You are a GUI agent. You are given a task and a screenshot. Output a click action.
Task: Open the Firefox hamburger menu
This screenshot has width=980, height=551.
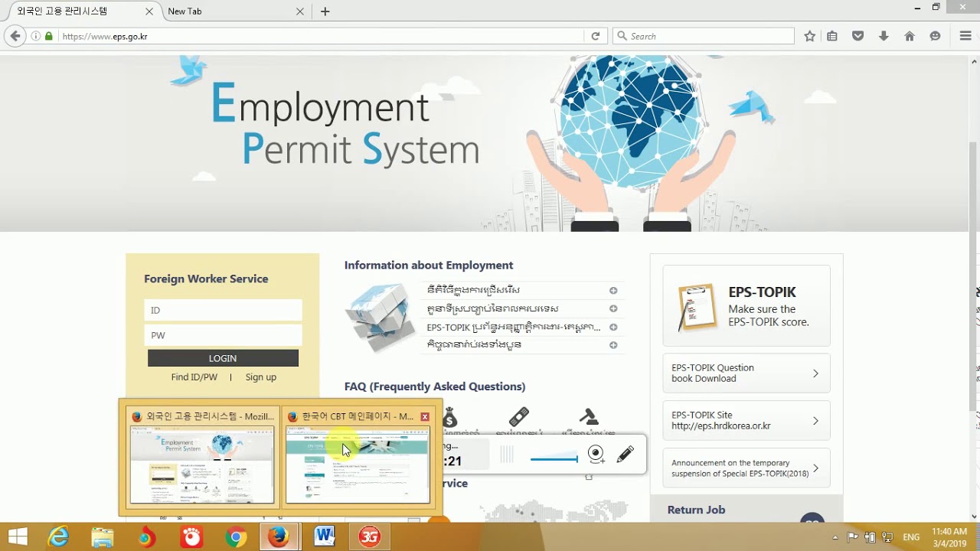point(965,36)
